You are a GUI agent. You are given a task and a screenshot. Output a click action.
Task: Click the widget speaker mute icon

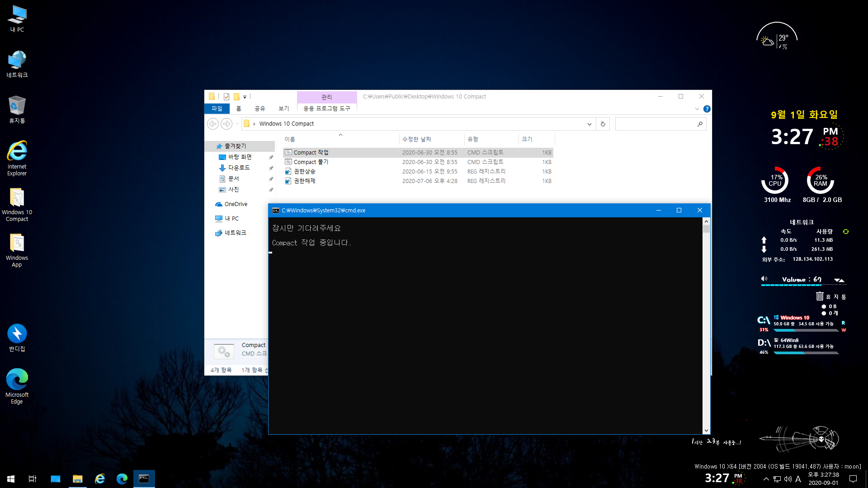coord(764,279)
